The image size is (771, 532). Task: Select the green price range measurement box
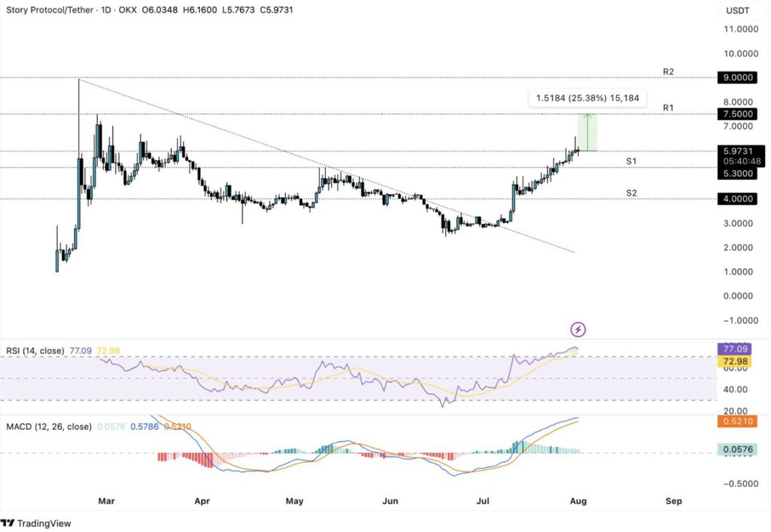[587, 132]
